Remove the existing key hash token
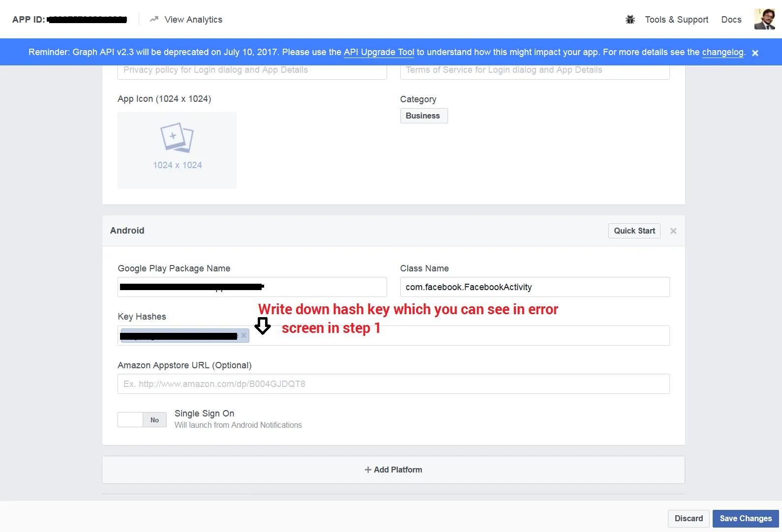Viewport: 782px width, 532px height. [x=243, y=335]
